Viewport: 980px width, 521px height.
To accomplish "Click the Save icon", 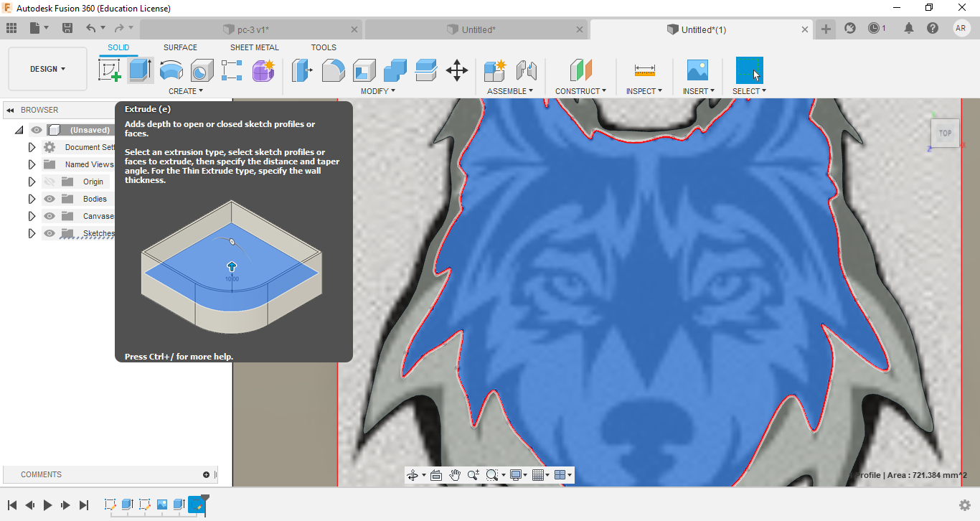I will click(67, 28).
